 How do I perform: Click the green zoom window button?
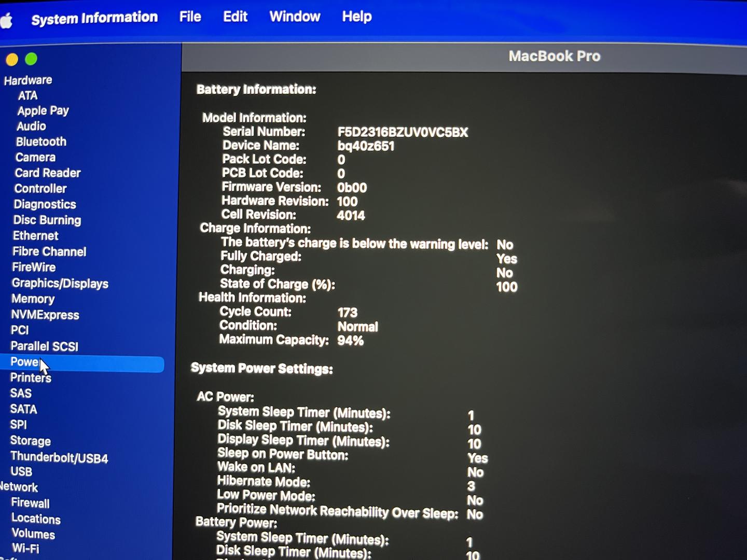pos(31,59)
